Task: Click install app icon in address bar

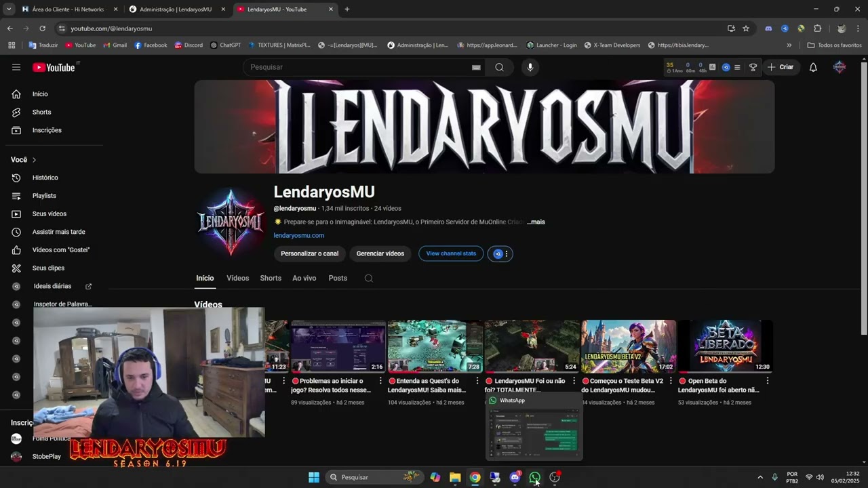Action: (x=731, y=28)
